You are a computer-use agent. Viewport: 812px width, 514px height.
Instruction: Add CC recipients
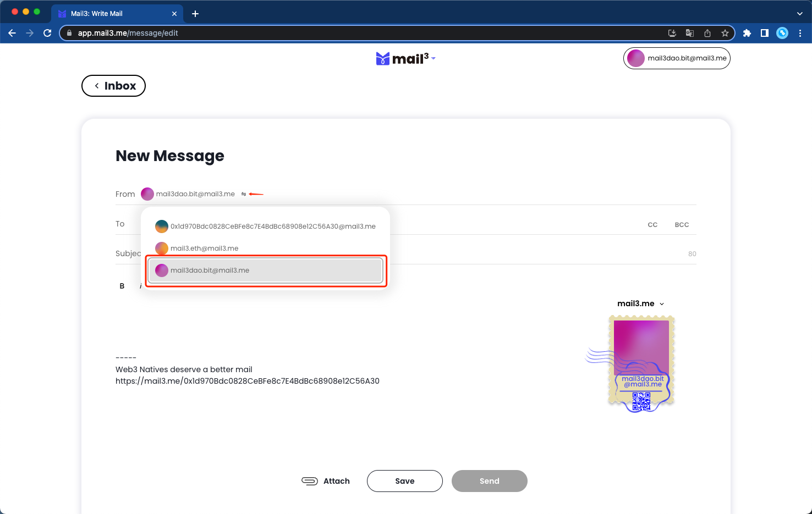point(652,225)
